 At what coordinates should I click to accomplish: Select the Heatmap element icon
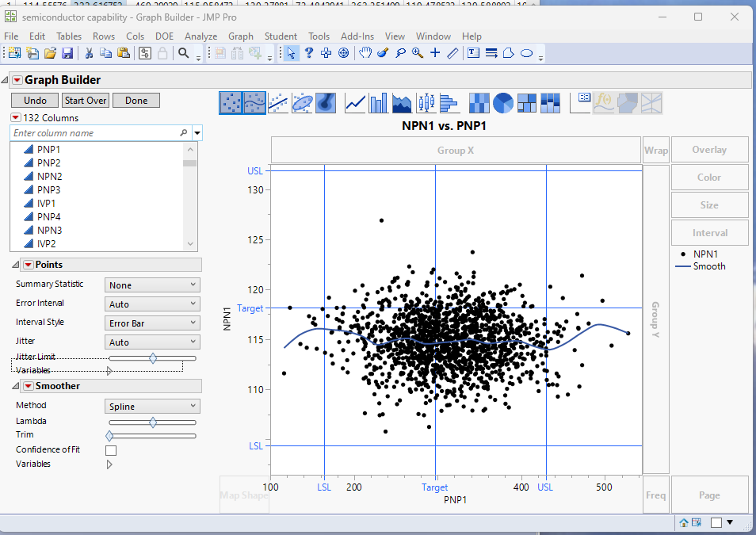pyautogui.click(x=479, y=103)
